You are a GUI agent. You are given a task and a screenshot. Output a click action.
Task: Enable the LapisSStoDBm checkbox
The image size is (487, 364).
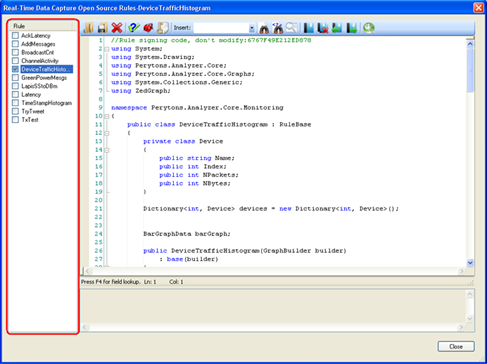15,86
